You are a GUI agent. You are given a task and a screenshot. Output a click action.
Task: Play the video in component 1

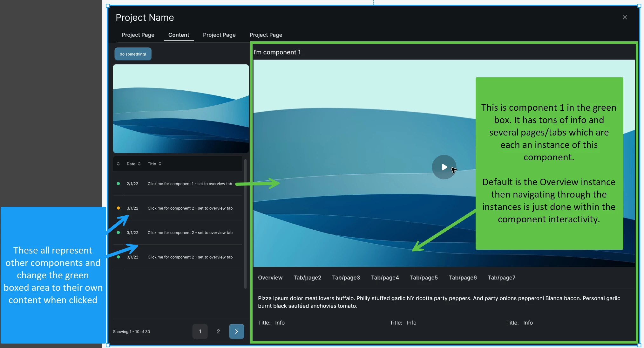444,167
